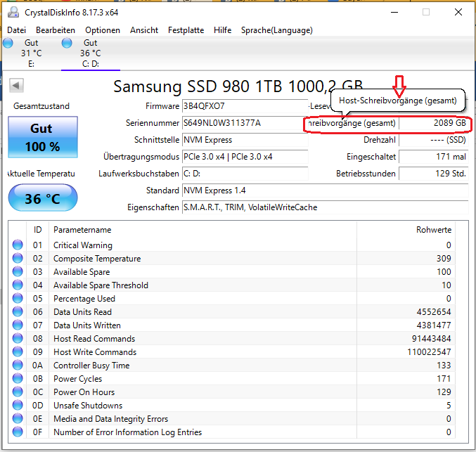Click the Schnittstelle field NVM Express

[245, 140]
